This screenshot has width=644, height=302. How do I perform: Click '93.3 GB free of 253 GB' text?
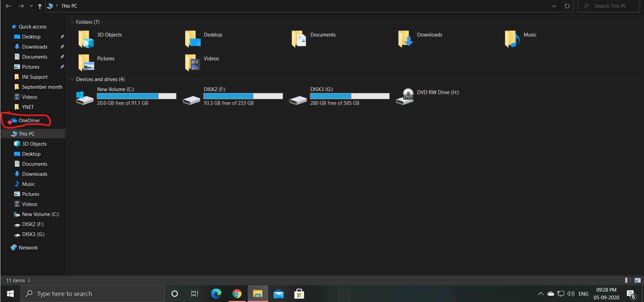[x=229, y=103]
